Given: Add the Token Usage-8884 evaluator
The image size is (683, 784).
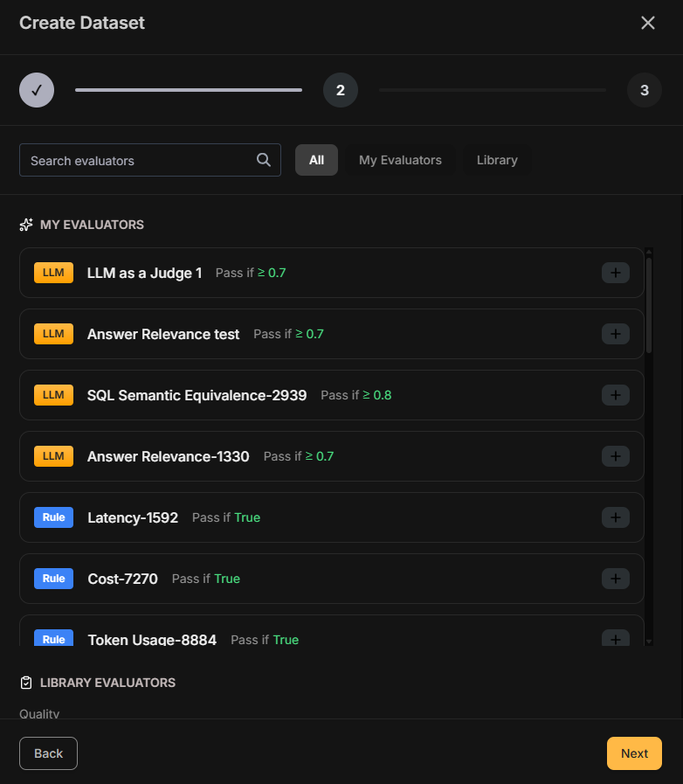Looking at the screenshot, I should (615, 638).
